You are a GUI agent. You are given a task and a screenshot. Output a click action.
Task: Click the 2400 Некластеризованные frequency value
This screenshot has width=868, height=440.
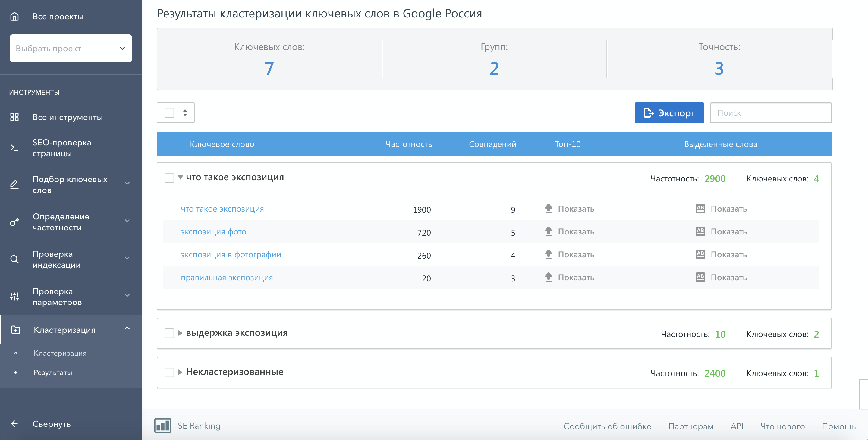point(715,373)
